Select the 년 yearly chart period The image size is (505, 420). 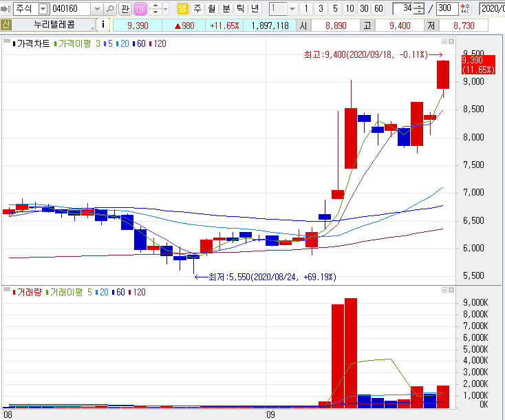coord(255,8)
